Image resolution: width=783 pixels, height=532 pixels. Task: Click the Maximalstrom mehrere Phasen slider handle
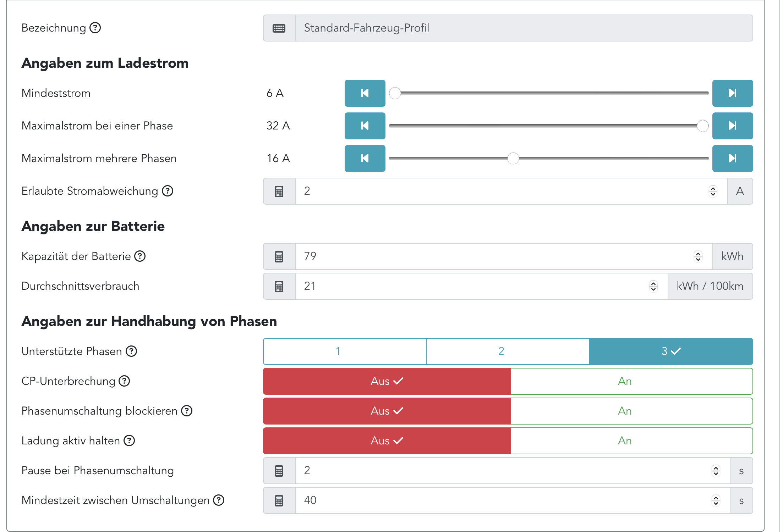513,159
